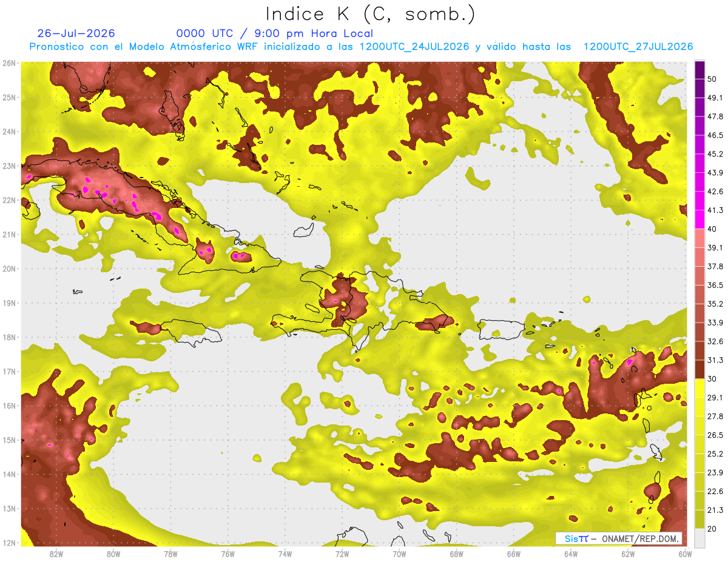Click the "22.6" color scale label

coord(715,491)
